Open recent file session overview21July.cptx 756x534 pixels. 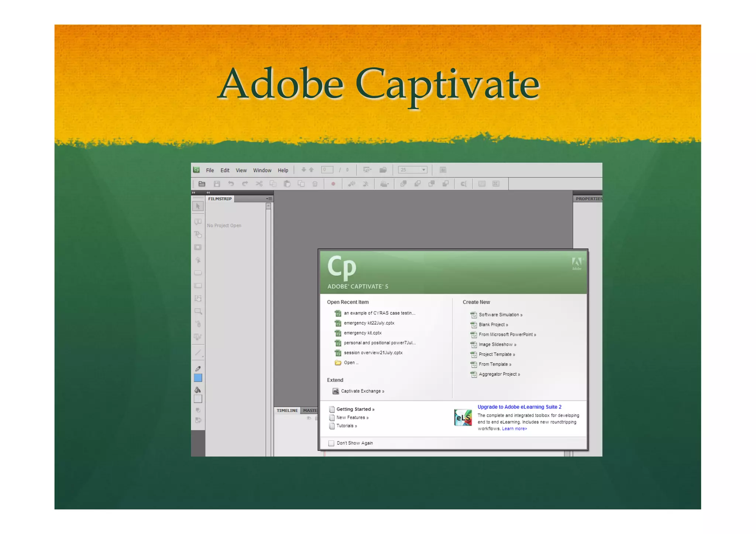(368, 353)
